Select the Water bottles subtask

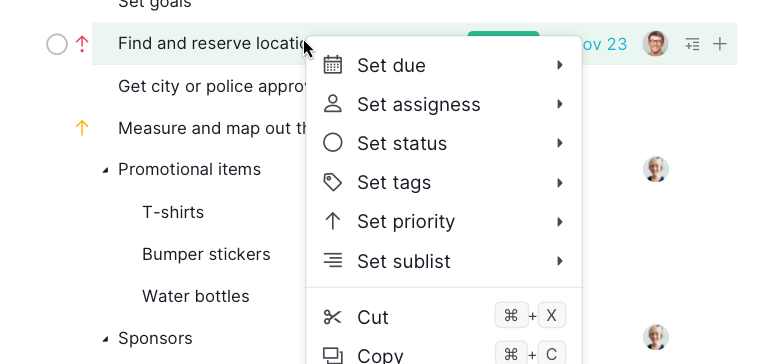[196, 296]
